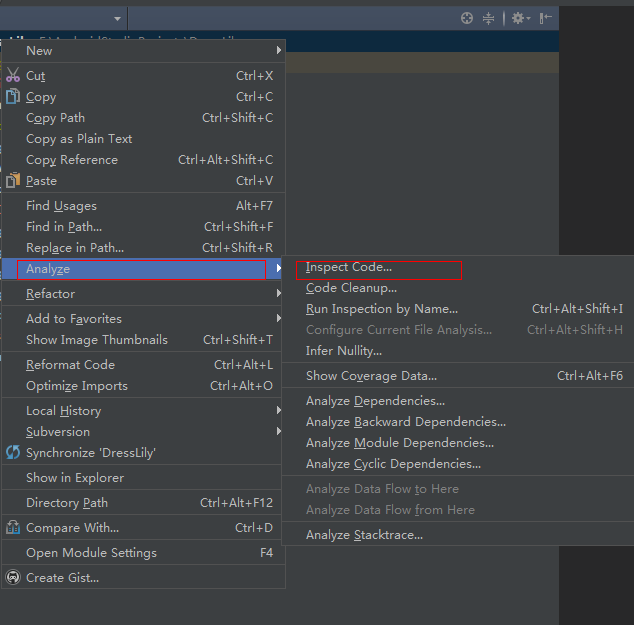Viewport: 634px width, 625px height.
Task: Expand the Refactor submenu arrow
Action: [279, 293]
